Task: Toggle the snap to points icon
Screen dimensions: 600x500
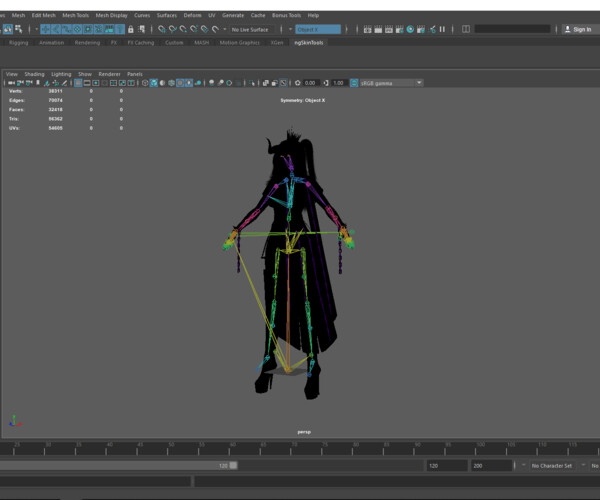Action: coord(183,29)
